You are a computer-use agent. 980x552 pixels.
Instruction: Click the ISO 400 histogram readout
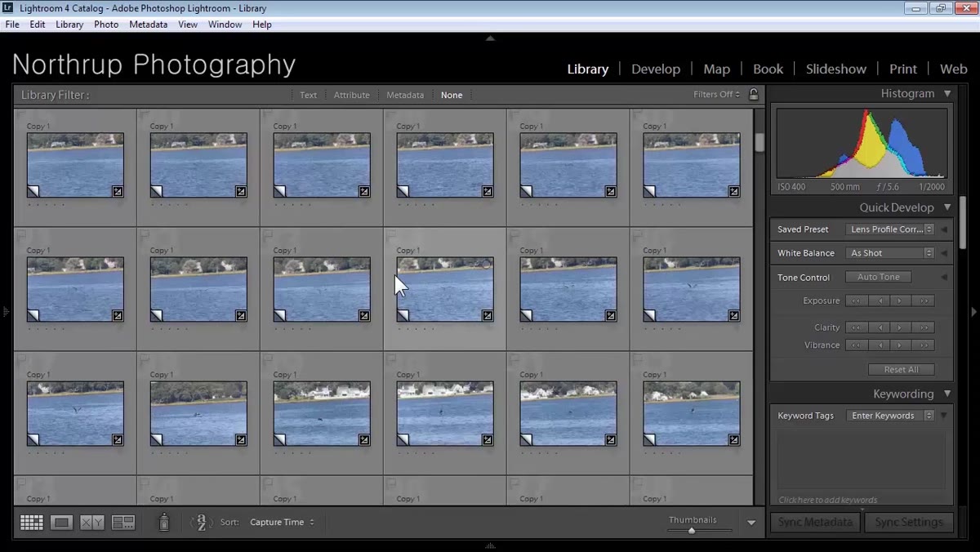point(791,187)
